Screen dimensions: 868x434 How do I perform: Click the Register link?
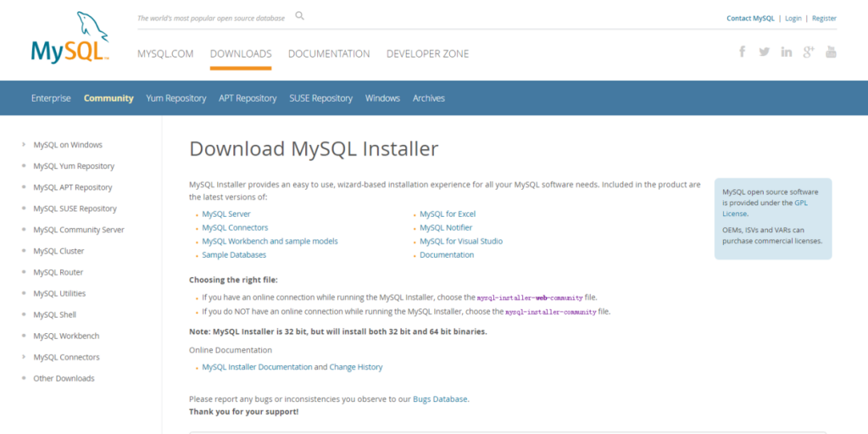click(x=824, y=19)
